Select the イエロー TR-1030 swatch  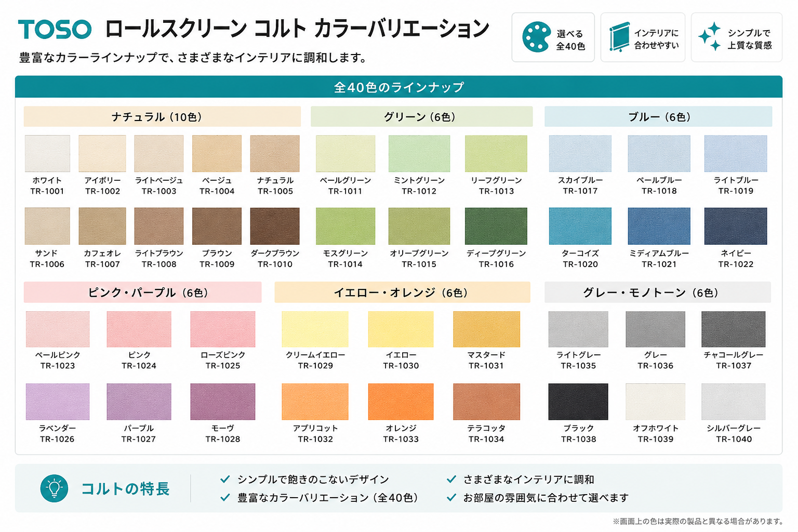[x=401, y=329]
